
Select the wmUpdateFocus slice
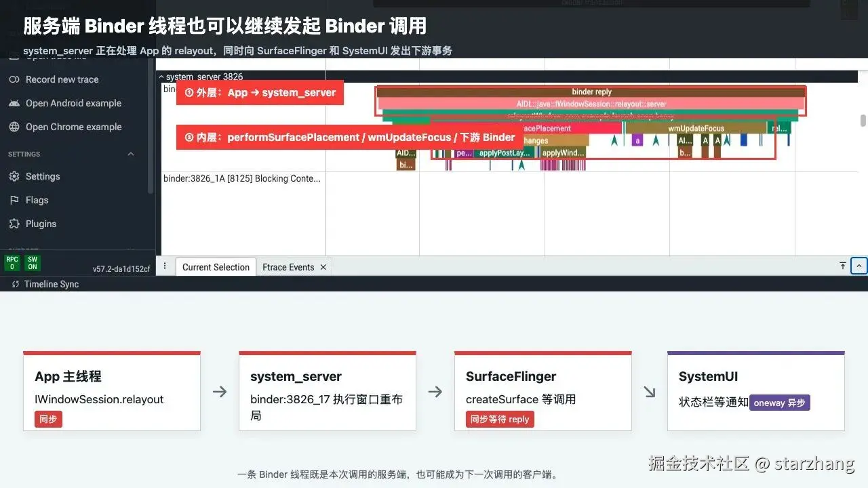tap(696, 128)
